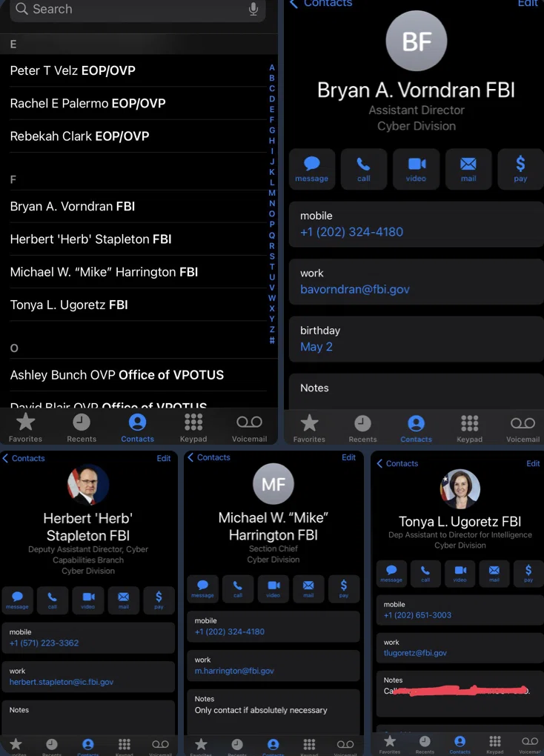The width and height of the screenshot is (544, 756).
Task: Tap email m.harrington@fbi.gov
Action: pyautogui.click(x=234, y=671)
